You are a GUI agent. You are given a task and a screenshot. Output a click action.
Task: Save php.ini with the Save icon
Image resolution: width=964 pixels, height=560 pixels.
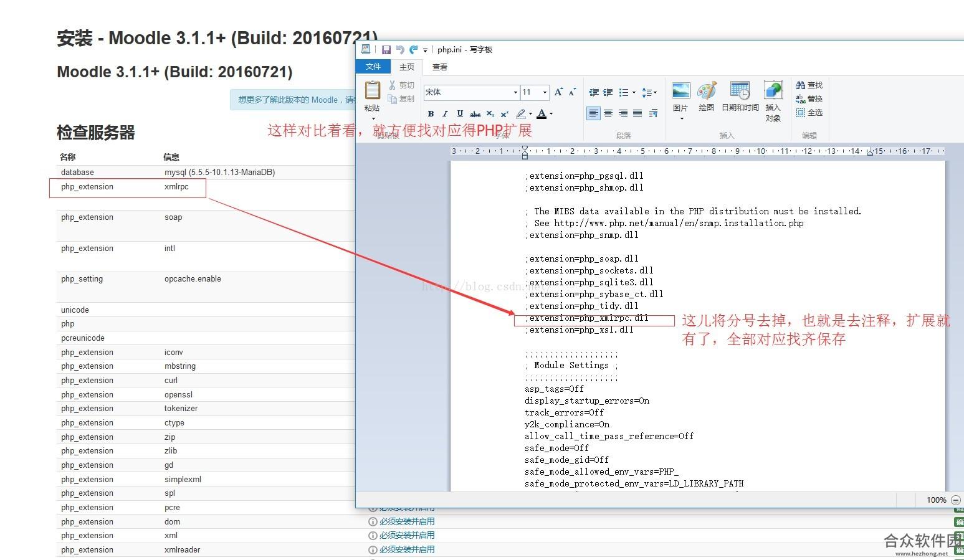point(386,50)
